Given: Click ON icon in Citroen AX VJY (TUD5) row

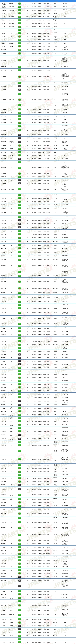Looking at the screenshot, I should click(x=20, y=90).
